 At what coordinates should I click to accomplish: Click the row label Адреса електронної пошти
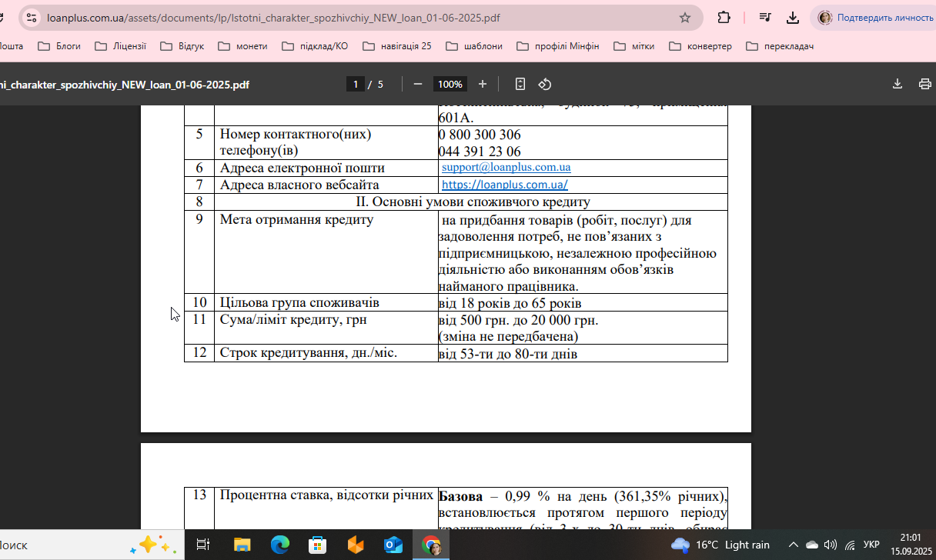click(x=302, y=168)
